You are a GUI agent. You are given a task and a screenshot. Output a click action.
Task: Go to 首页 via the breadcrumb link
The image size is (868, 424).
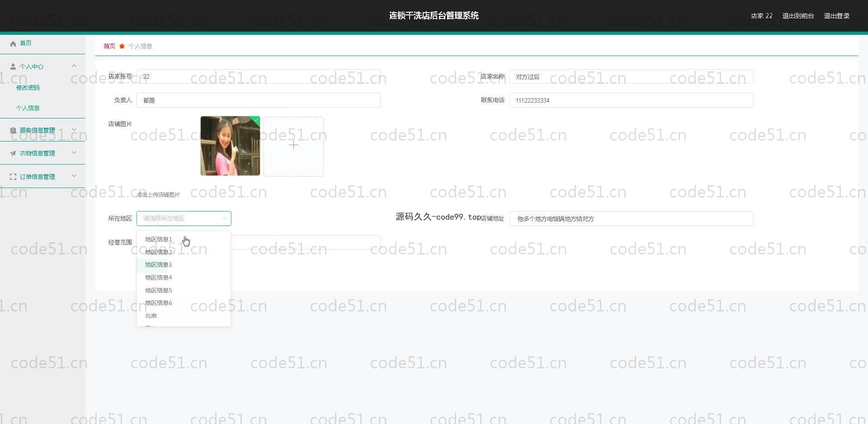point(109,46)
